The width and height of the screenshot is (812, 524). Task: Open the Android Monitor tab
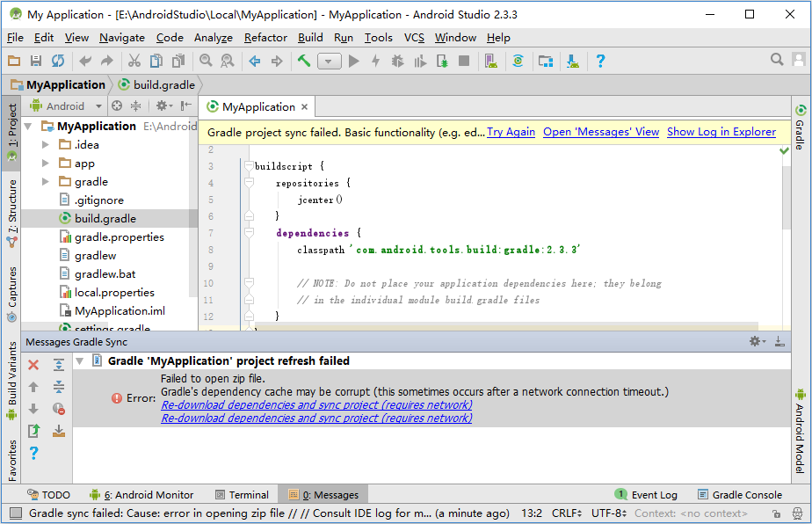click(x=141, y=495)
